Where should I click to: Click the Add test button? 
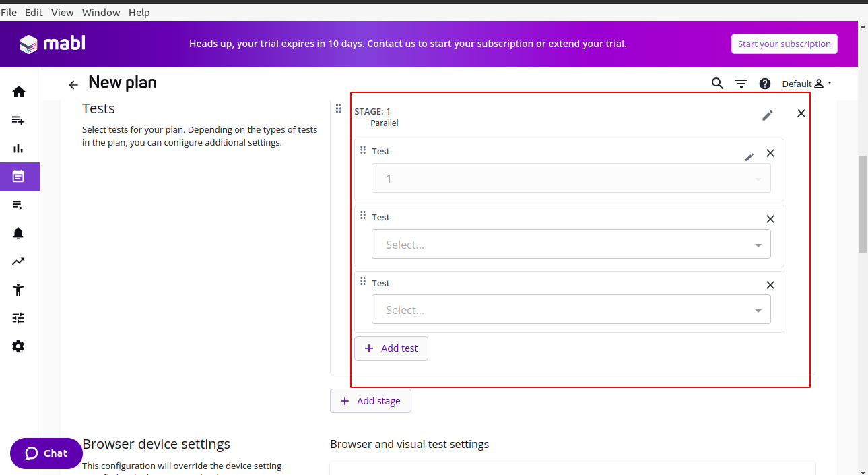391,348
